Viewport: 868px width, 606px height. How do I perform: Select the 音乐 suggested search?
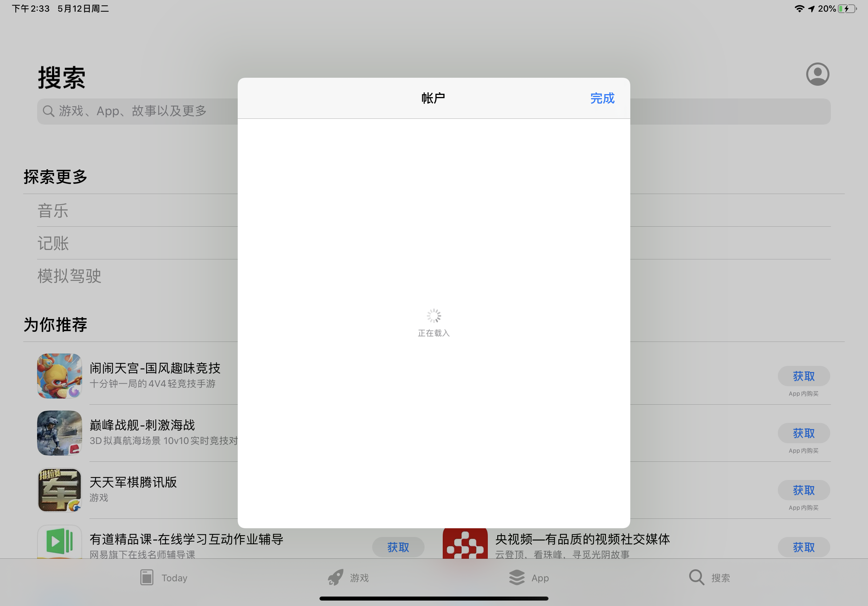coord(53,211)
